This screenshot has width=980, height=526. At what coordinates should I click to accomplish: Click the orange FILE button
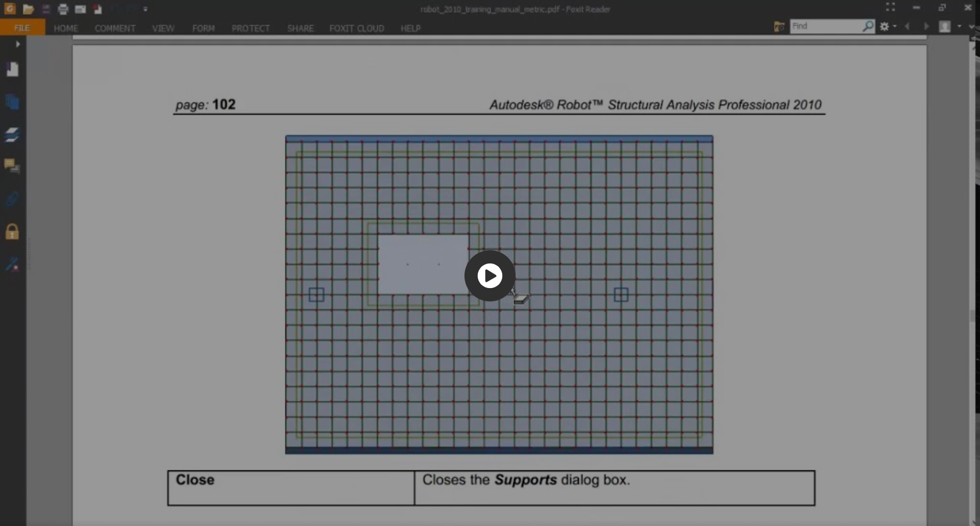[22, 28]
